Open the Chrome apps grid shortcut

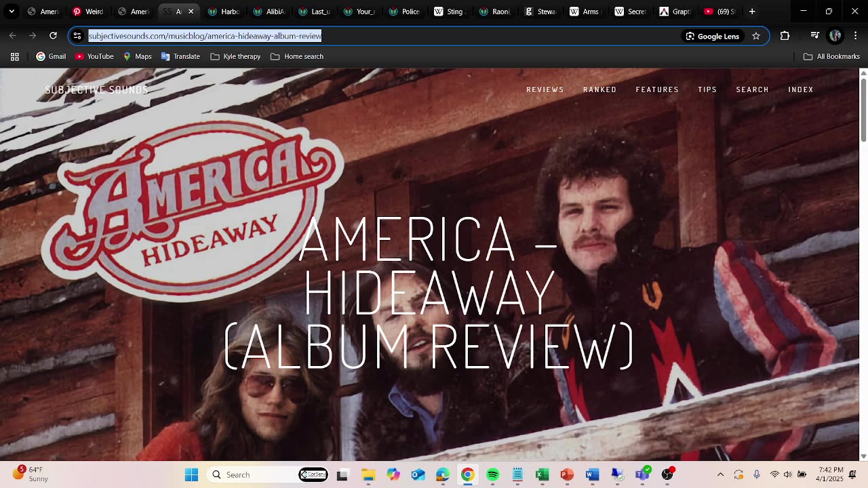(14, 56)
